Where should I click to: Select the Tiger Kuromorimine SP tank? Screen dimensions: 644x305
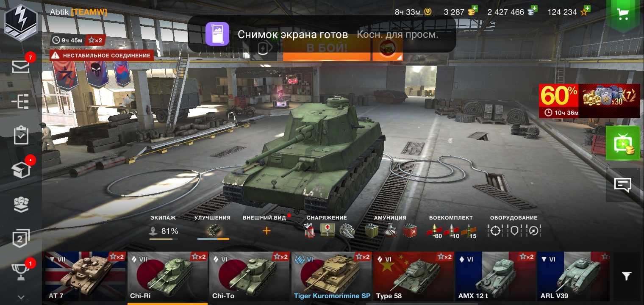coord(332,276)
